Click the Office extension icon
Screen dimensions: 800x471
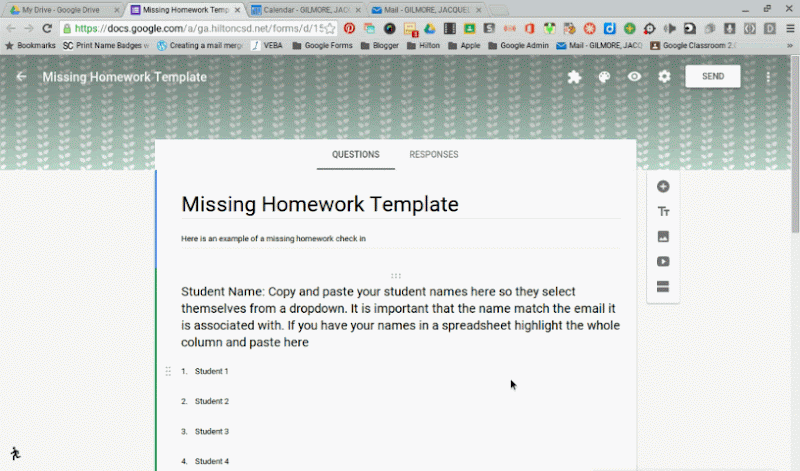point(529,29)
